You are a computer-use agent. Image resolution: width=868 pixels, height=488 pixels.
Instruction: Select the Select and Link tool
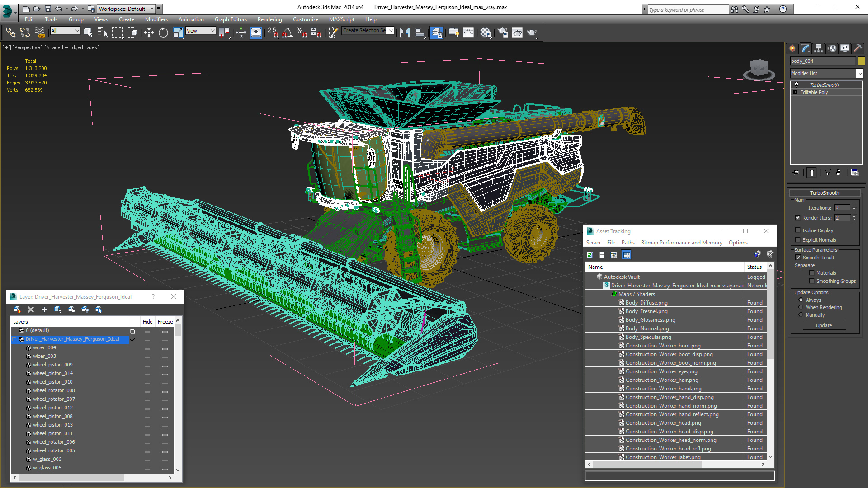[x=10, y=32]
